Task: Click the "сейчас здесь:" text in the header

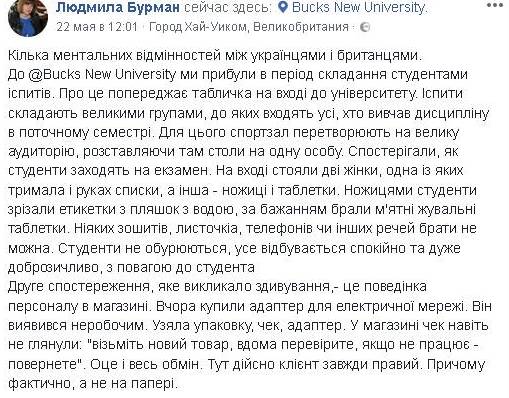Action: pyautogui.click(x=230, y=7)
